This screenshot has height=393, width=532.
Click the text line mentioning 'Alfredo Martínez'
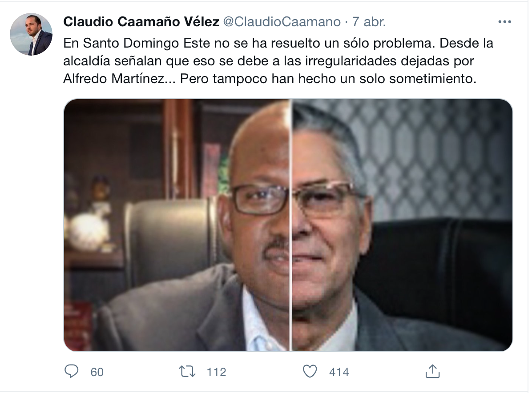pyautogui.click(x=270, y=78)
